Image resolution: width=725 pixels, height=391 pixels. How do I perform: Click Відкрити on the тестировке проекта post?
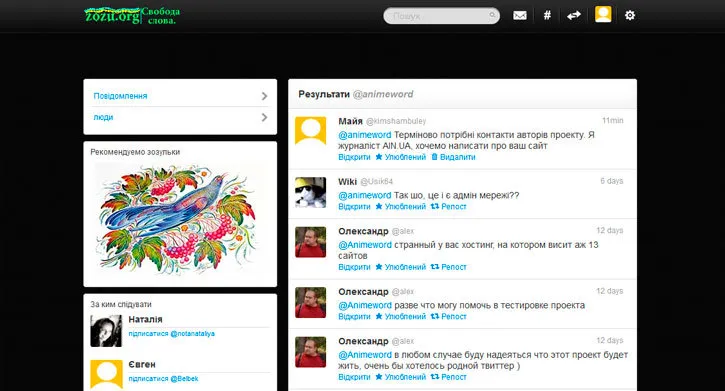tap(354, 317)
